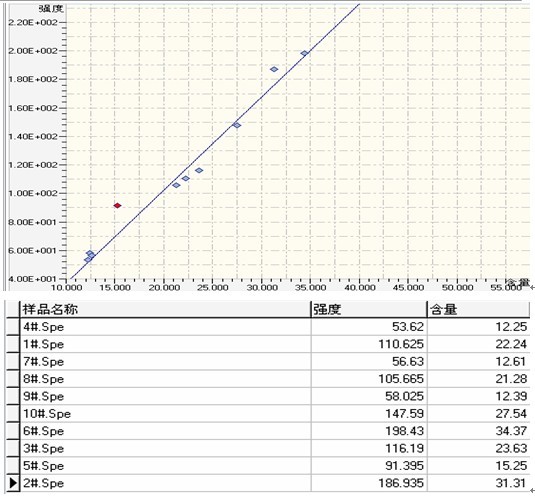Click the data point near 34.37 content

[x=304, y=53]
